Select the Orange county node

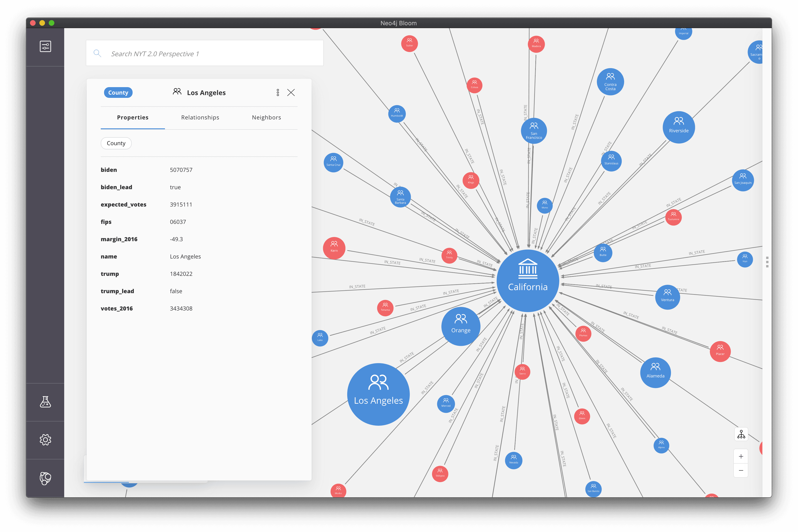click(x=461, y=326)
